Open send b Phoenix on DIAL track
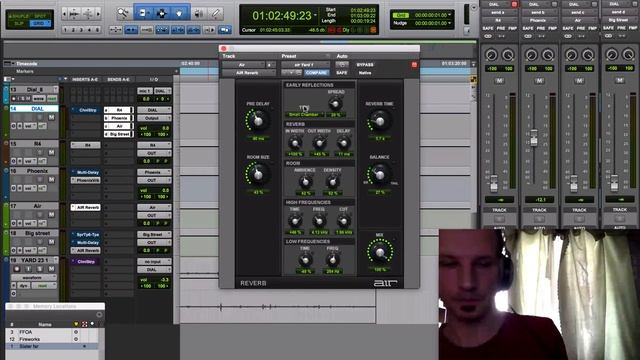This screenshot has height=360, width=640. click(118, 118)
